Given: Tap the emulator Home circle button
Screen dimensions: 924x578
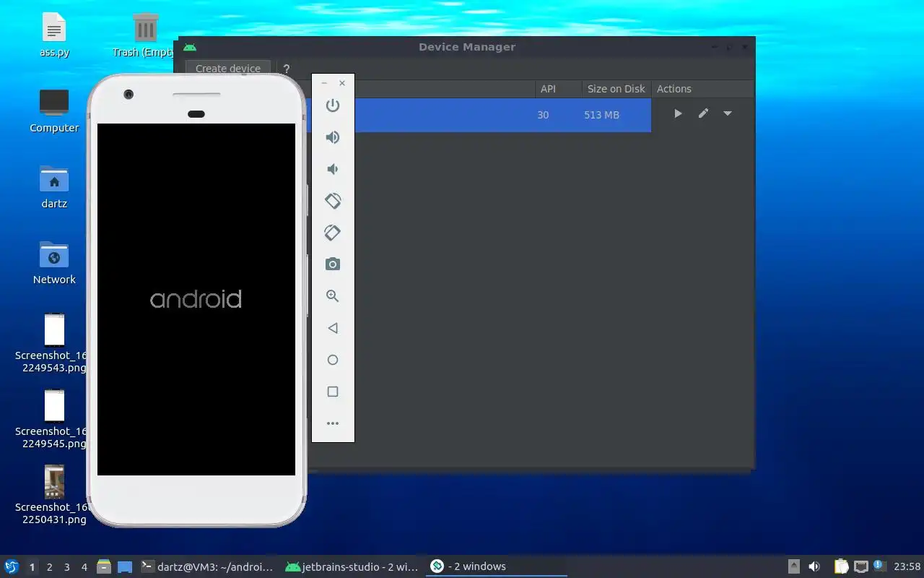Looking at the screenshot, I should tap(333, 360).
